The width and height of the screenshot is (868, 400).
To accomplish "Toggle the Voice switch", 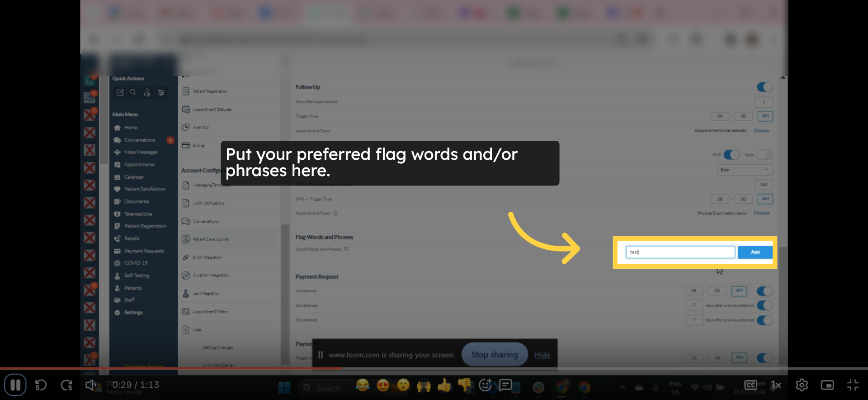I will pos(764,155).
